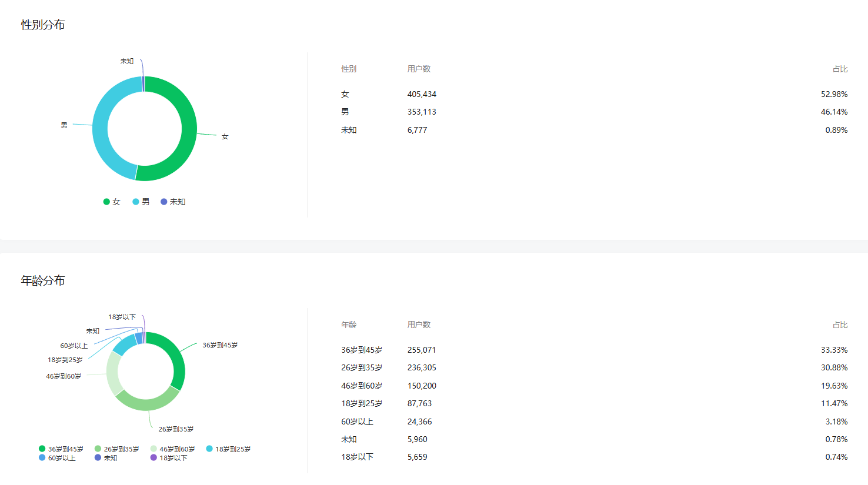Screen dimensions: 868x485
Task: Click 18岁以下 callout label above age donut
Action: (x=122, y=317)
